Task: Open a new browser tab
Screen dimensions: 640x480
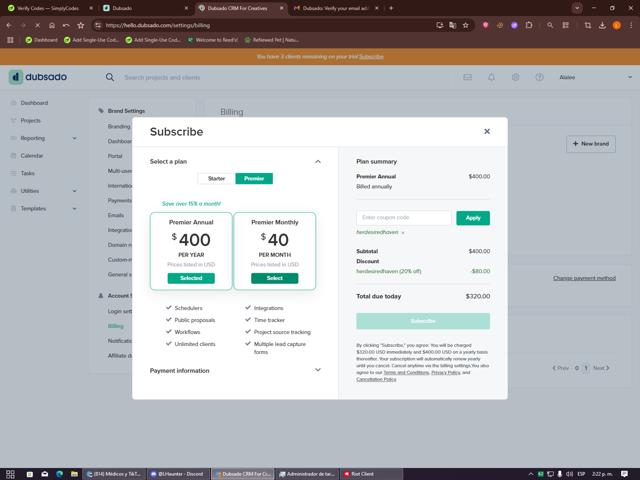Action: (x=391, y=8)
